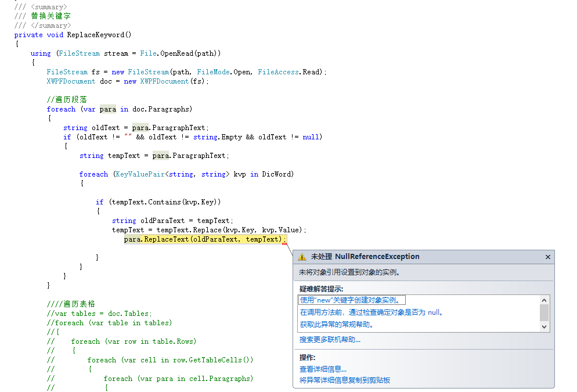Click the commented 遍历表格 section header
The height and width of the screenshot is (392, 577).
(x=73, y=304)
